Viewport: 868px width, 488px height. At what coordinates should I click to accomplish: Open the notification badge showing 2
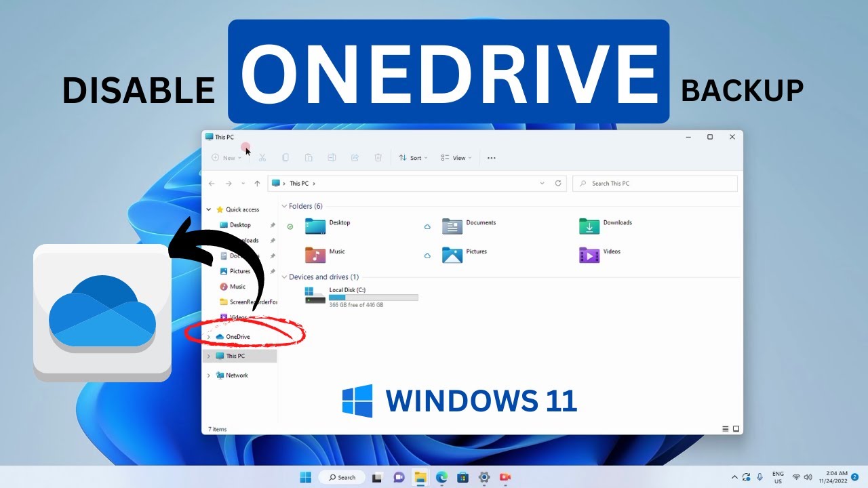(855, 477)
